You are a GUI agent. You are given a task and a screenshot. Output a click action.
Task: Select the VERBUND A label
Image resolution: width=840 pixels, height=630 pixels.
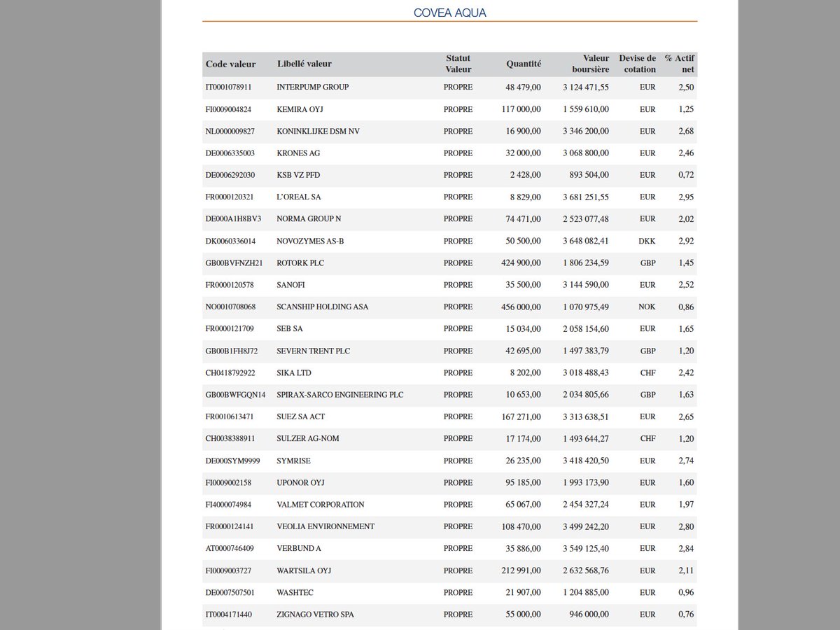point(300,549)
